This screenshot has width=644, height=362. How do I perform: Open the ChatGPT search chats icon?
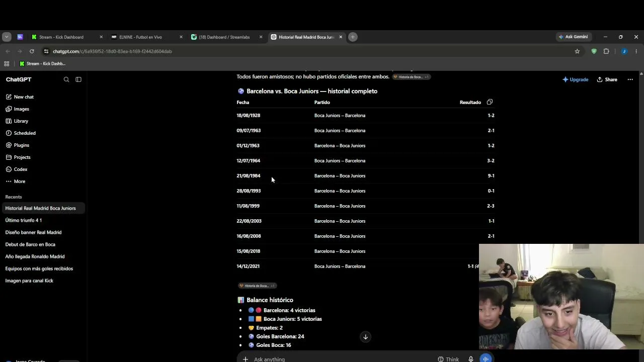tap(66, 79)
